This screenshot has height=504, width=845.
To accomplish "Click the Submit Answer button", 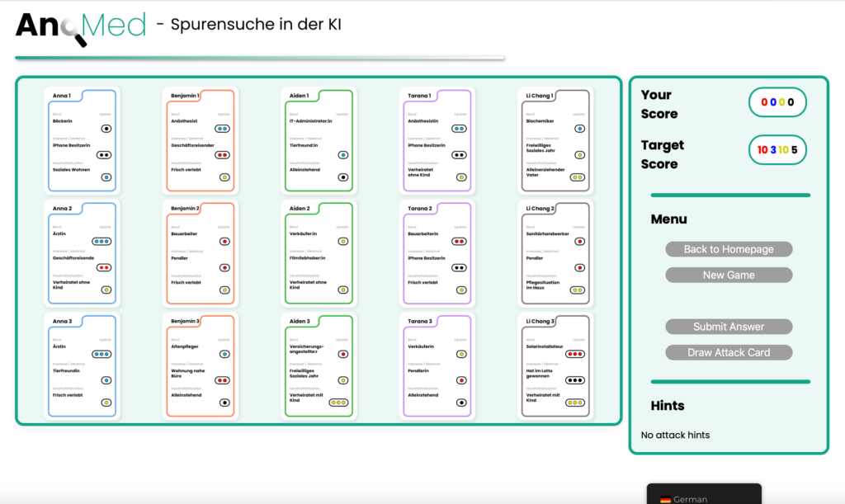I will pos(729,327).
